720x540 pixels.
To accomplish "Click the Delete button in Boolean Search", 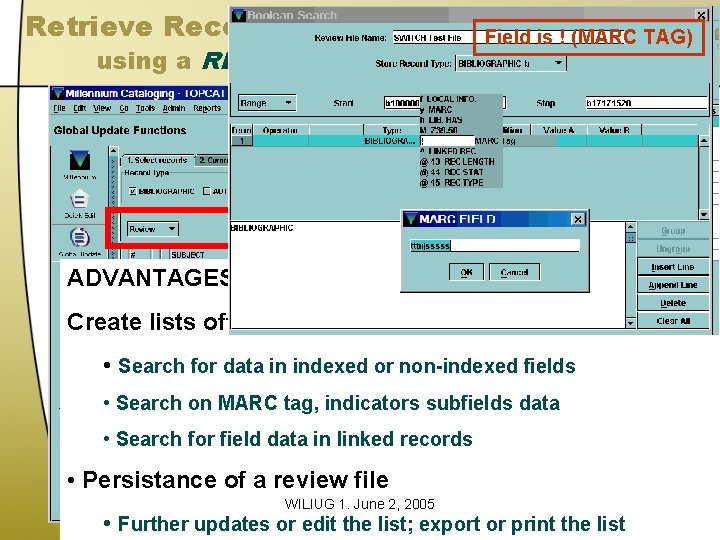I will point(673,303).
